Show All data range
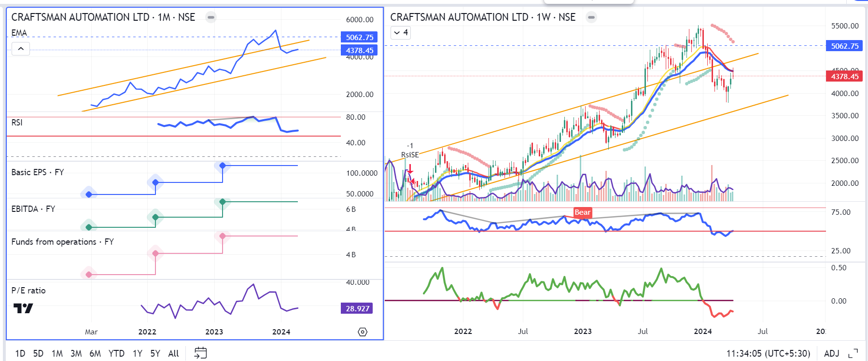Viewport: 868px width, 361px height. (x=173, y=354)
